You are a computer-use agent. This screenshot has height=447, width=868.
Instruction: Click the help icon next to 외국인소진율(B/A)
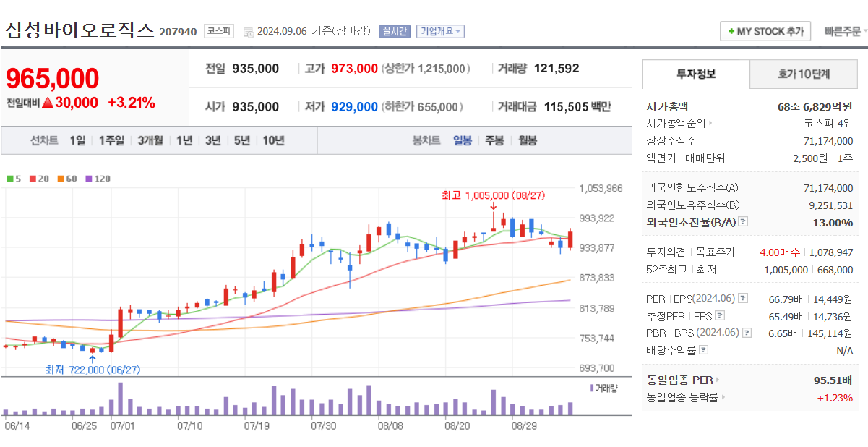click(743, 222)
